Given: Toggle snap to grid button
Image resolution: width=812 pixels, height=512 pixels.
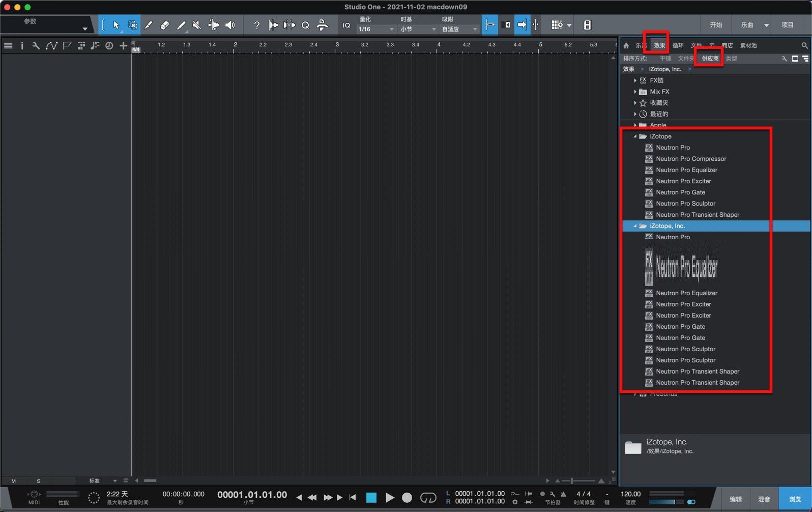Looking at the screenshot, I should [x=490, y=25].
